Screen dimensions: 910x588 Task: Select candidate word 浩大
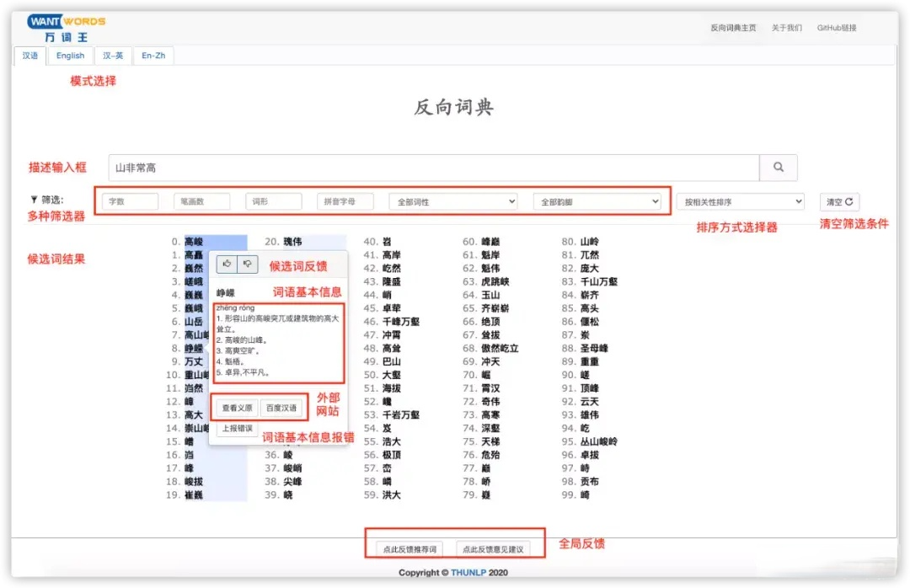(x=392, y=441)
